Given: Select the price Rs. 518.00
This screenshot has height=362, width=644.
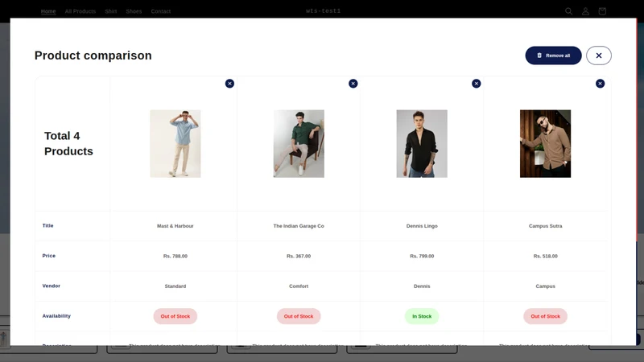Looking at the screenshot, I should (546, 256).
